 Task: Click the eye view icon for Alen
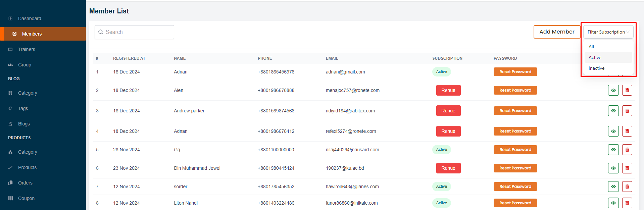pyautogui.click(x=613, y=90)
